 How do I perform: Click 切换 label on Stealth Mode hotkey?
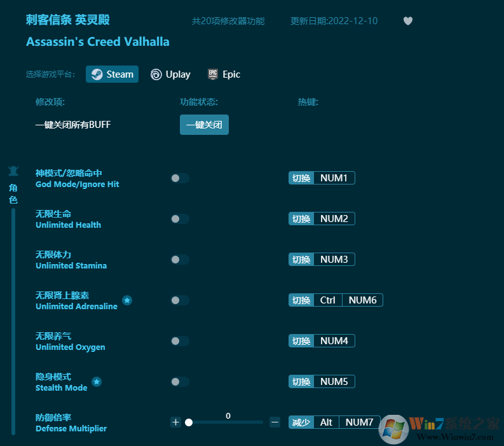(x=301, y=382)
